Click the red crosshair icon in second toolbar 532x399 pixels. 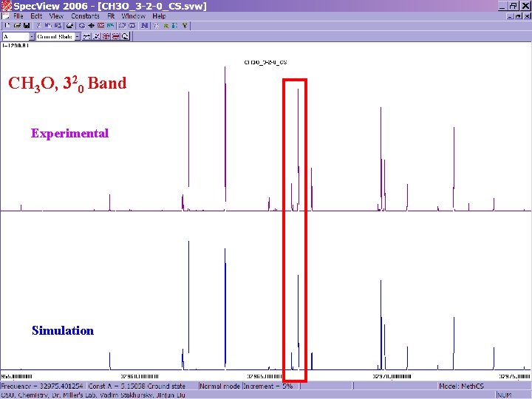pos(106,36)
